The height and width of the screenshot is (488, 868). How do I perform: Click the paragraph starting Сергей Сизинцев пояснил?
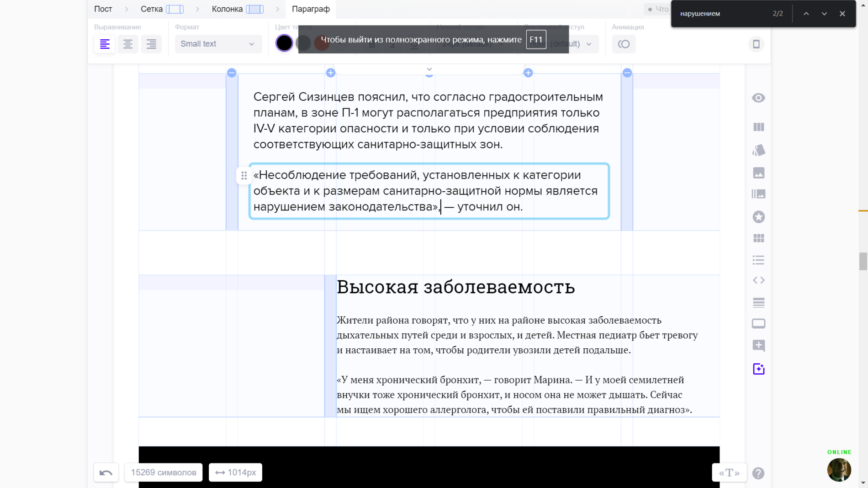click(429, 121)
